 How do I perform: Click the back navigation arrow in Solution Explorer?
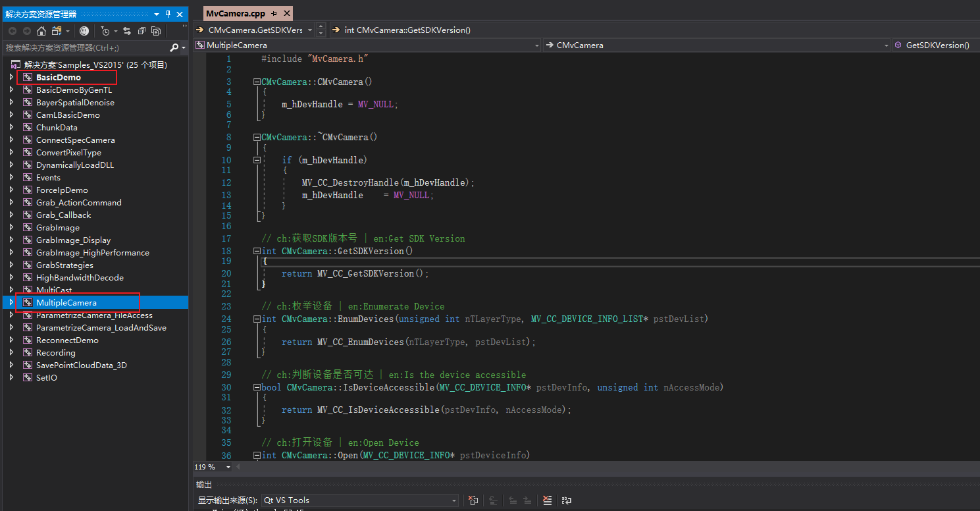click(x=12, y=31)
